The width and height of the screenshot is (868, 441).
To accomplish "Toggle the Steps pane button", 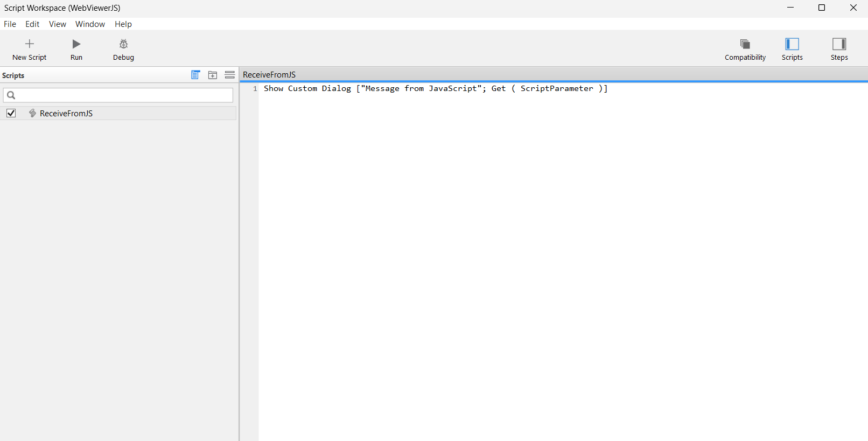I will tap(839, 50).
